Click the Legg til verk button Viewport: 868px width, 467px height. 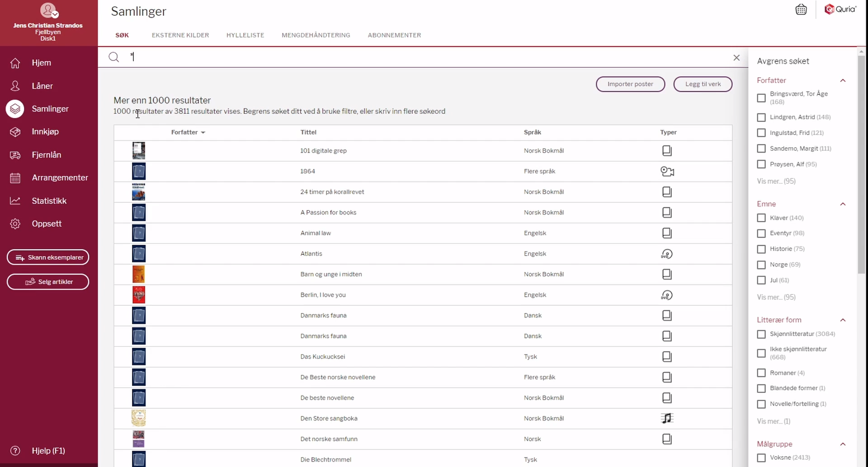(703, 84)
